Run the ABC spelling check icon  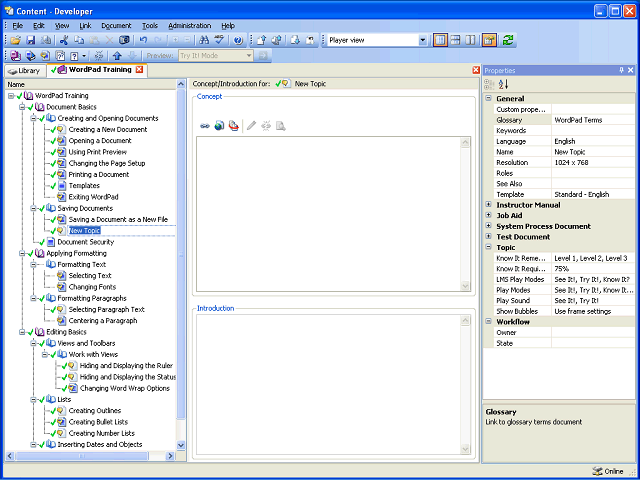219,40
